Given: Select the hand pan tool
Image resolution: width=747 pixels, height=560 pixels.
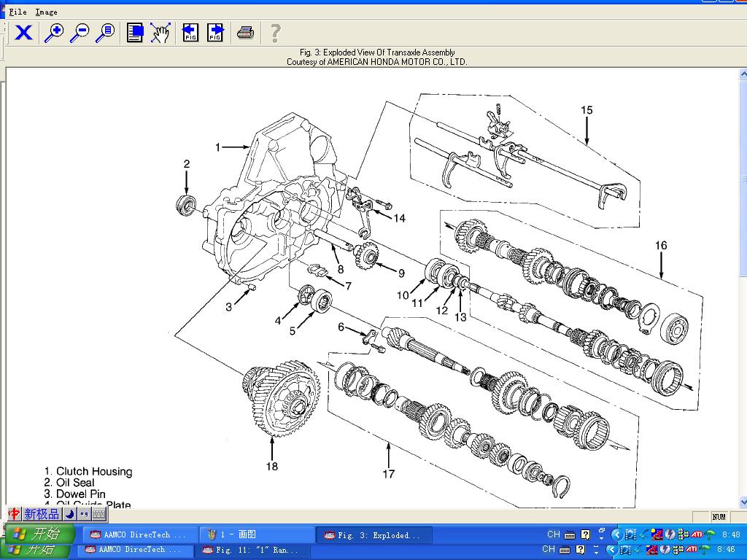Looking at the screenshot, I should [160, 33].
